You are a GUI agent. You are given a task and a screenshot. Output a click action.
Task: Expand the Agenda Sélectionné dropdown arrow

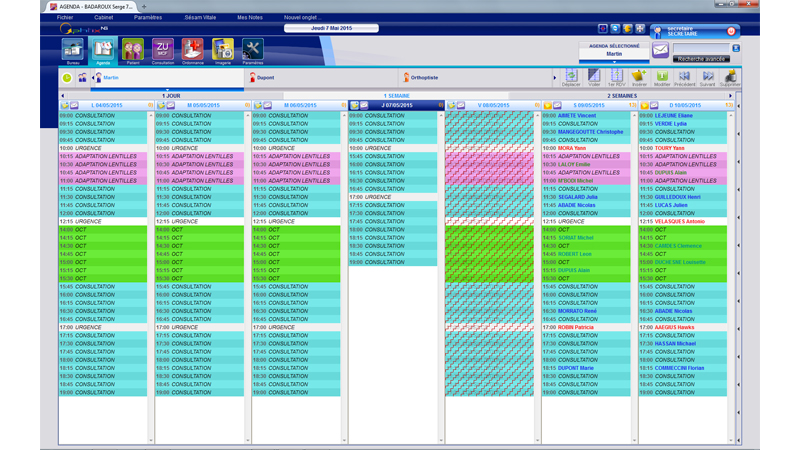pos(614,62)
